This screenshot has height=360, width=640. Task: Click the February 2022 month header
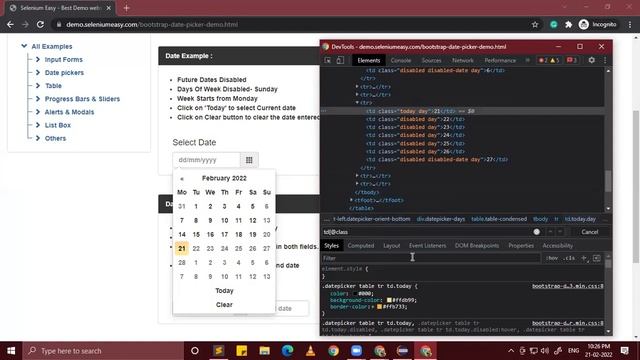pos(224,178)
